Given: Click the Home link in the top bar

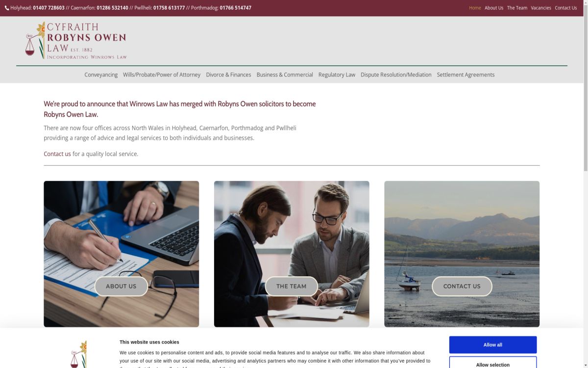Looking at the screenshot, I should 475,8.
